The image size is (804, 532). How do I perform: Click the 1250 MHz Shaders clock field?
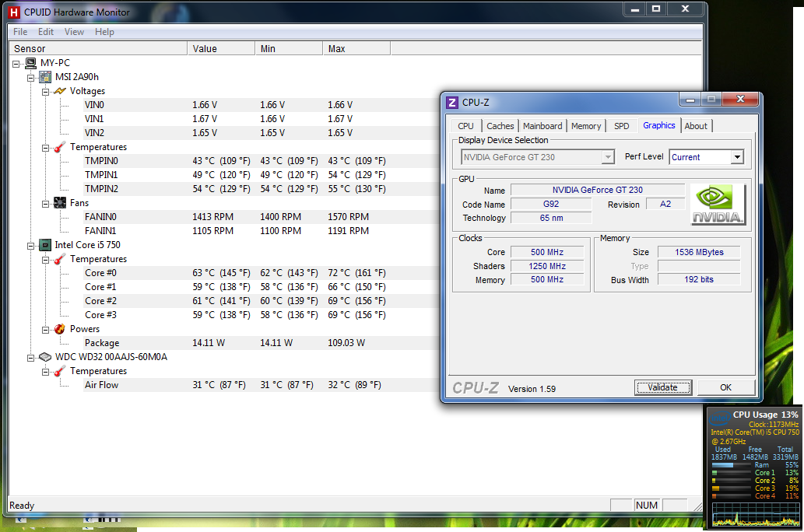547,266
